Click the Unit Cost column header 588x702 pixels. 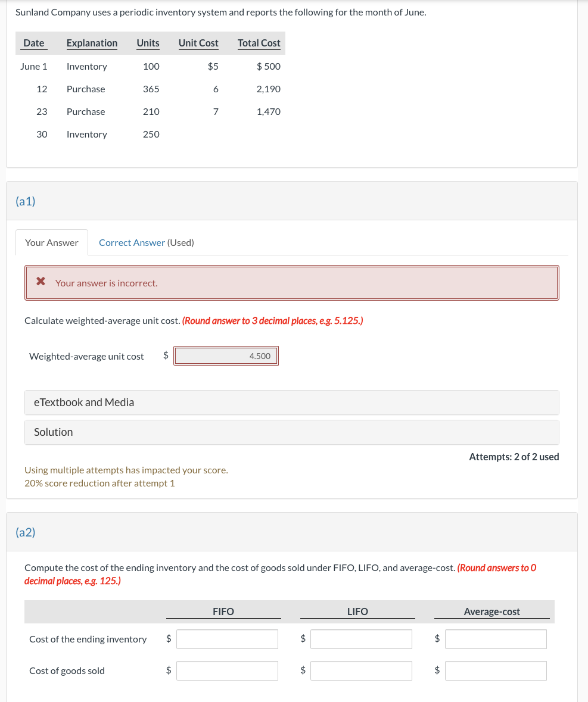pyautogui.click(x=198, y=43)
